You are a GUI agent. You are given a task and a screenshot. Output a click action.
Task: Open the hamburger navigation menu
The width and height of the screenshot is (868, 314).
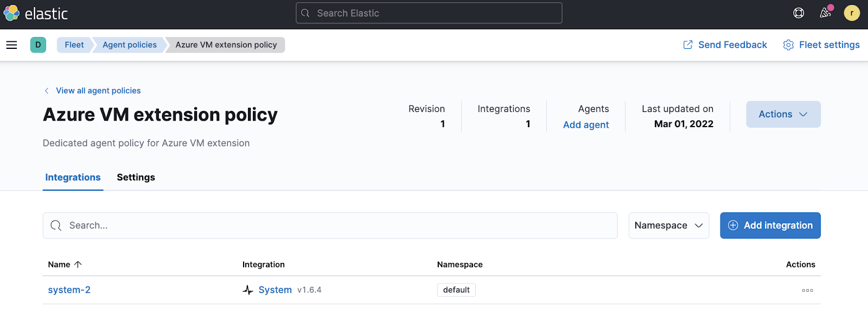coord(11,45)
